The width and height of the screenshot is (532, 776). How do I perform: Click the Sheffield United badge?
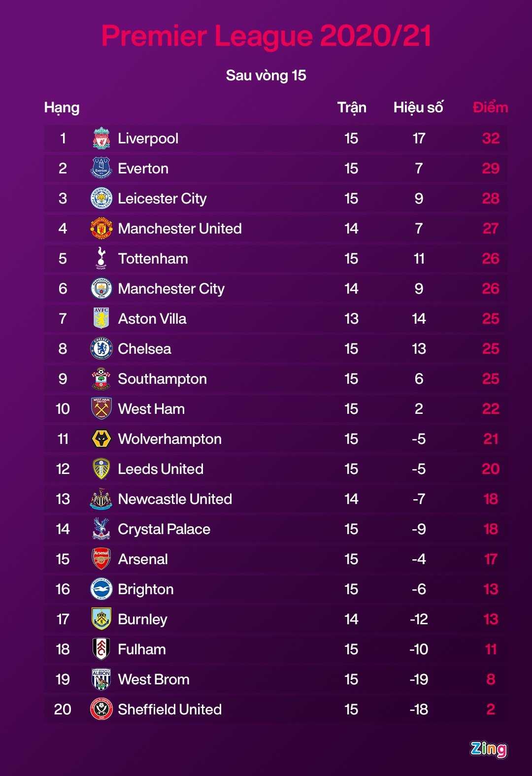pos(101,709)
